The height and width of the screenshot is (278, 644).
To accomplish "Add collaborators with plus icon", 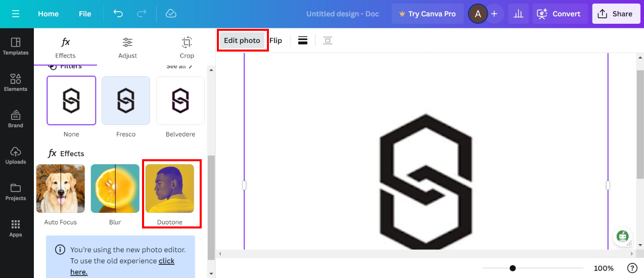I will [x=494, y=14].
